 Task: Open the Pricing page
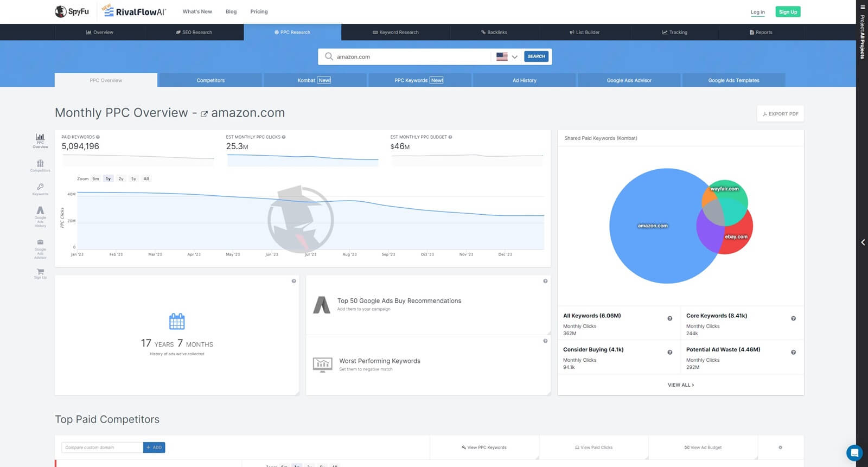pos(259,11)
